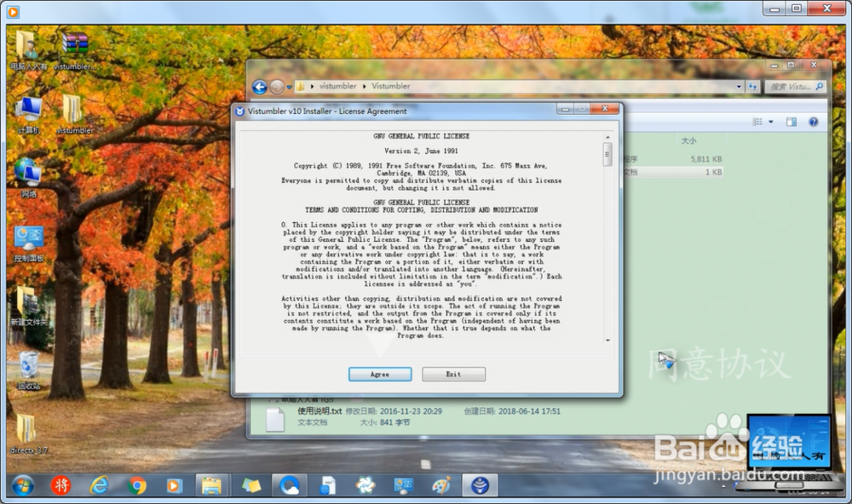Image resolution: width=852 pixels, height=504 pixels.
Task: Click the red 将 taskbar icon
Action: click(x=60, y=485)
